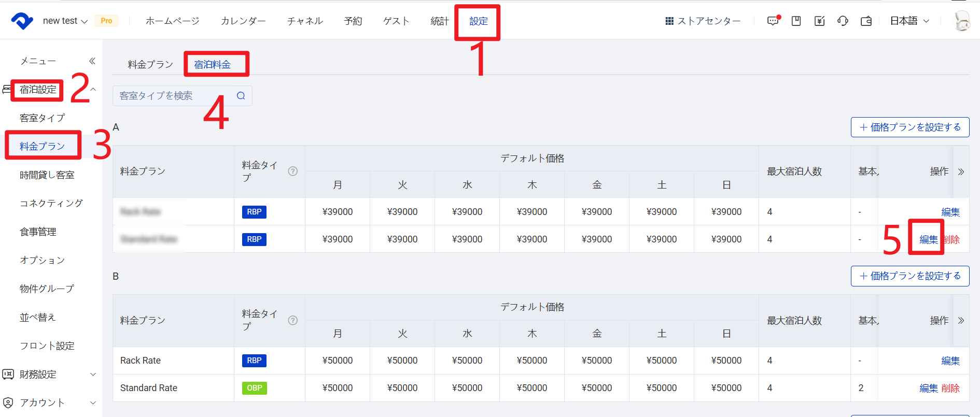Click the bookmark guide icon in header

click(796, 21)
